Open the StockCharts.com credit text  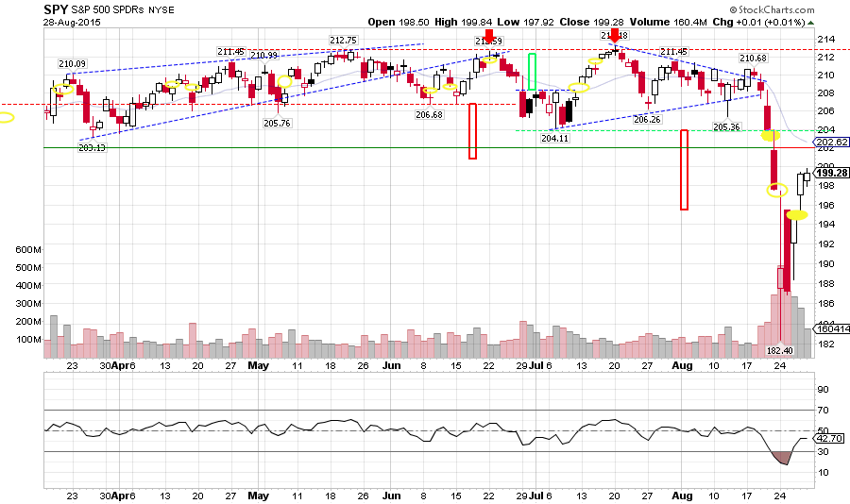click(x=772, y=9)
